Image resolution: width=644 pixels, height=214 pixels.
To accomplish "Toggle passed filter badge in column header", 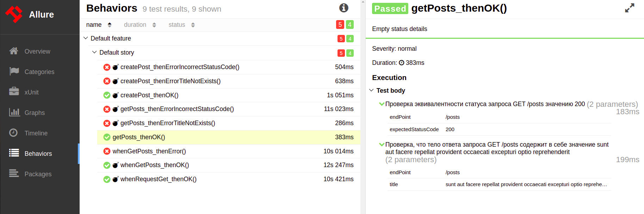I will (349, 24).
